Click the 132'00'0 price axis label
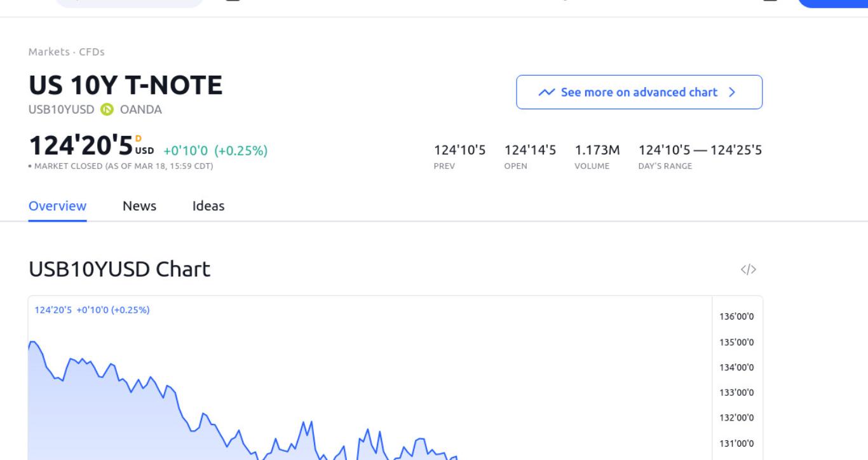The image size is (868, 460). pos(737,417)
